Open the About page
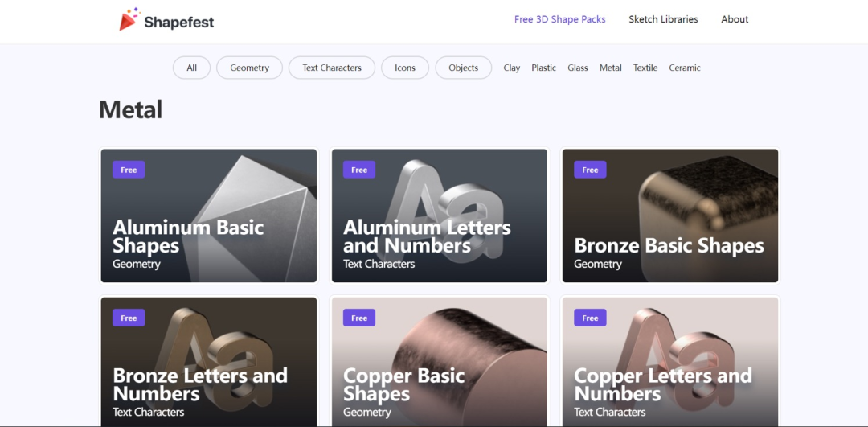This screenshot has width=868, height=427. pos(735,19)
